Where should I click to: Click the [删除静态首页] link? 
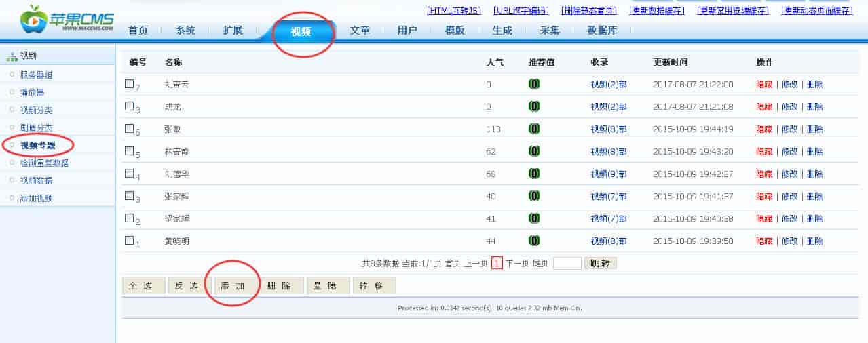pyautogui.click(x=589, y=10)
